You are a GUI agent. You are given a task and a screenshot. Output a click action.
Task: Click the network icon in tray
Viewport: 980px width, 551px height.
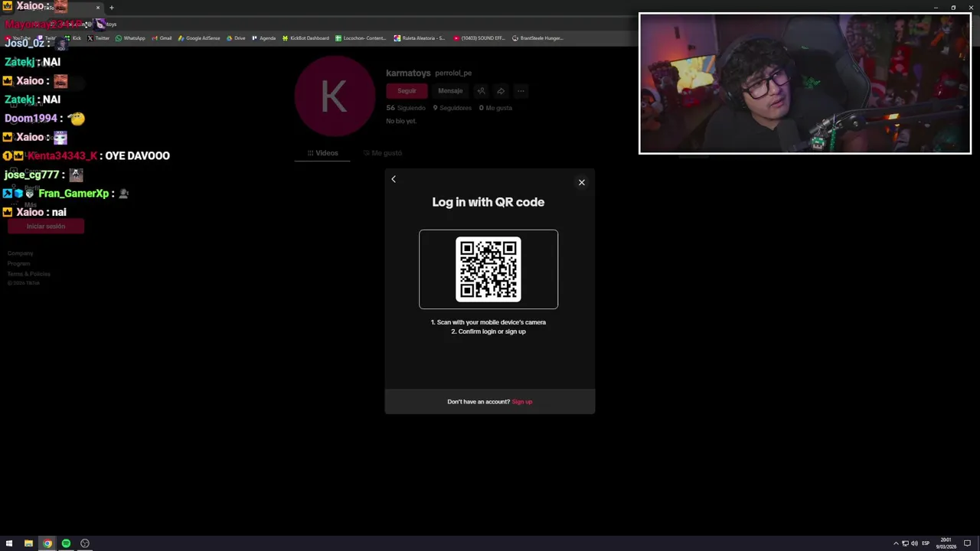[x=905, y=543]
